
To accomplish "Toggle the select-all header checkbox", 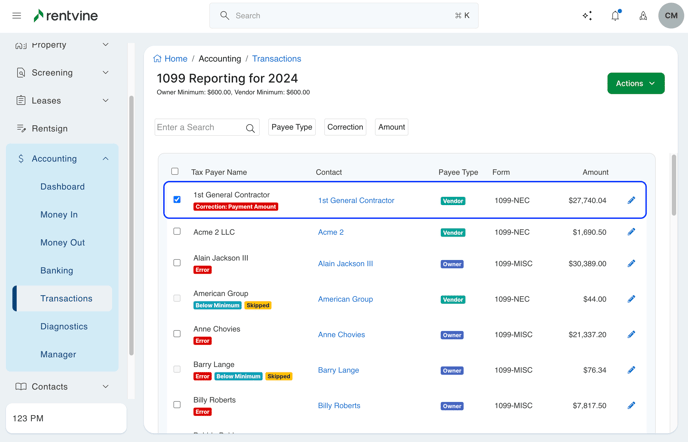I will [x=175, y=172].
